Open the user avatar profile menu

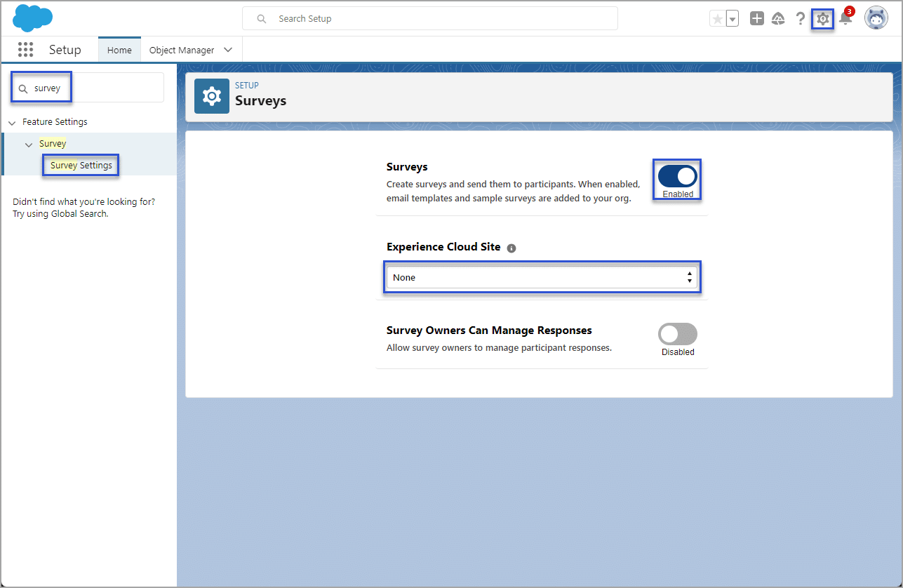(876, 18)
